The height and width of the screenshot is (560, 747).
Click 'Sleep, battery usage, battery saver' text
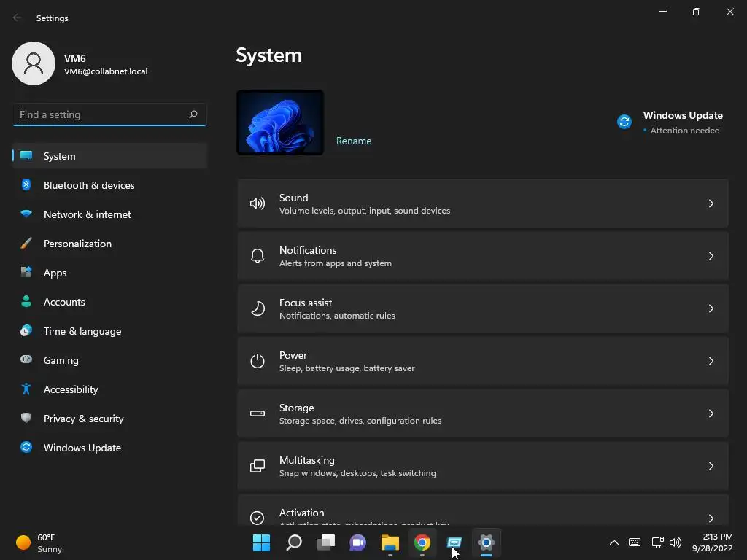tap(347, 368)
